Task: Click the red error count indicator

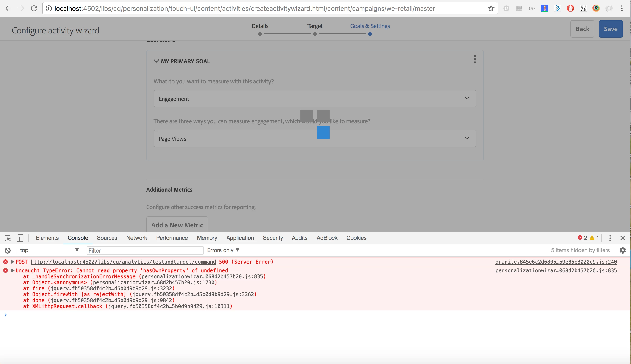Action: point(582,238)
